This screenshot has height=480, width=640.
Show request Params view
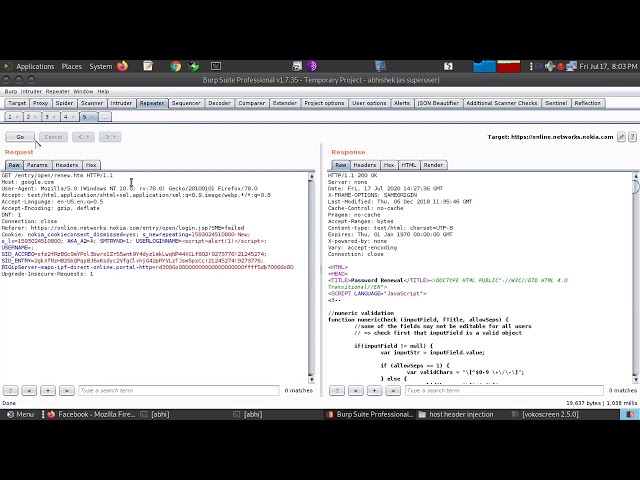point(37,165)
